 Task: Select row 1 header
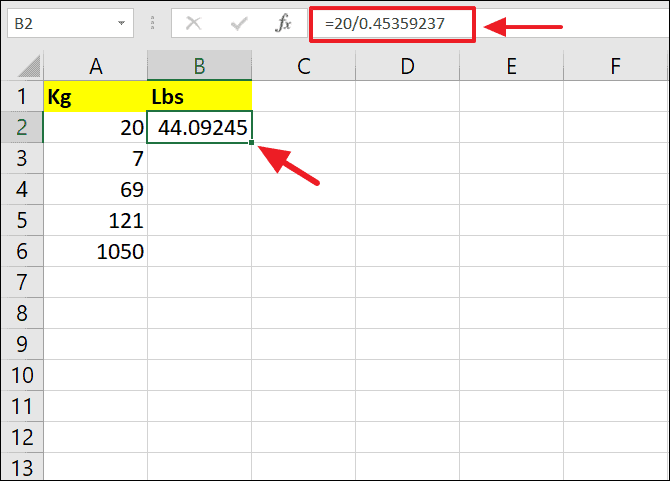point(22,97)
